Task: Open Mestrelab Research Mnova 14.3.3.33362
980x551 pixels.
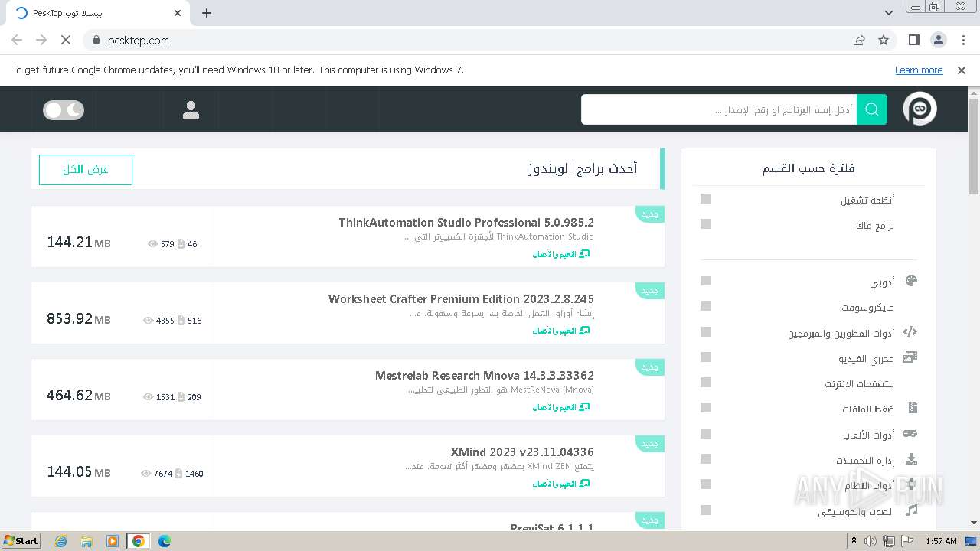Action: coord(485,376)
